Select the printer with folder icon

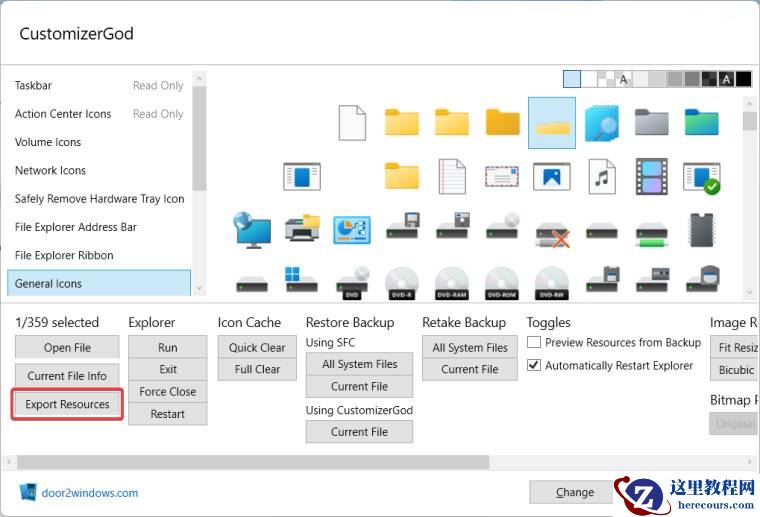click(x=301, y=230)
